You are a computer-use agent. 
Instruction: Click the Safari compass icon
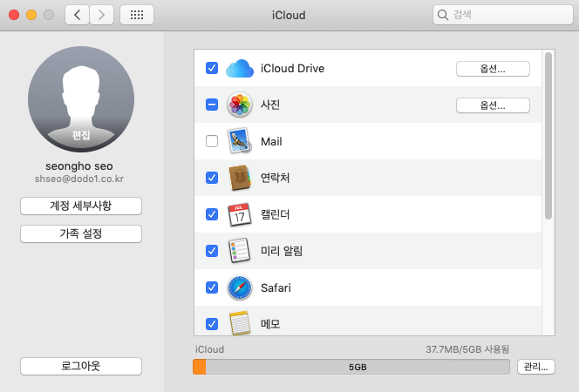[240, 287]
